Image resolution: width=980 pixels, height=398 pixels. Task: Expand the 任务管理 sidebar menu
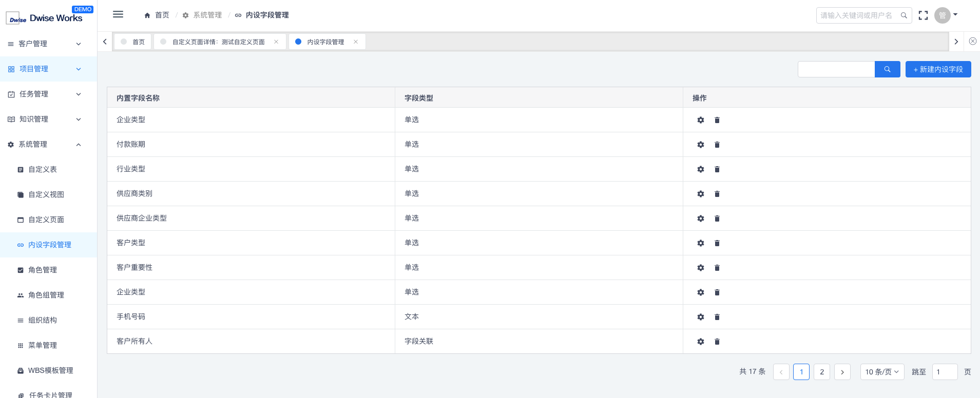coord(48,94)
